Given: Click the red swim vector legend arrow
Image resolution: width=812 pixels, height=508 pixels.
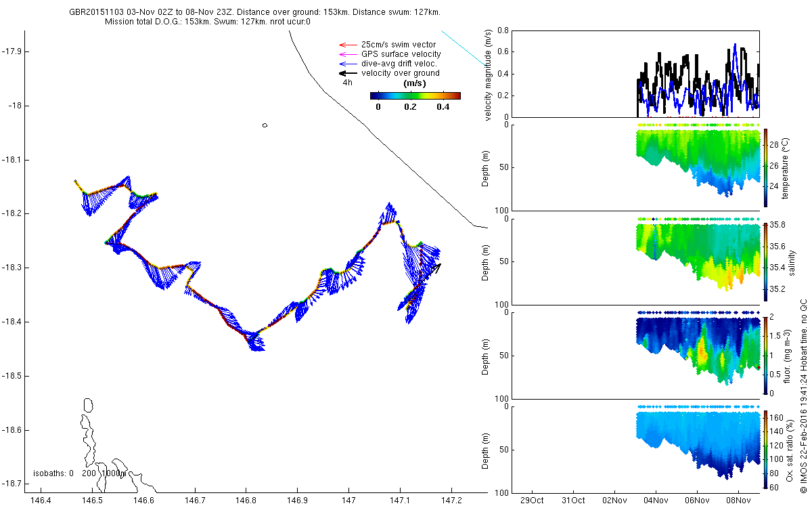Looking at the screenshot, I should pos(347,45).
